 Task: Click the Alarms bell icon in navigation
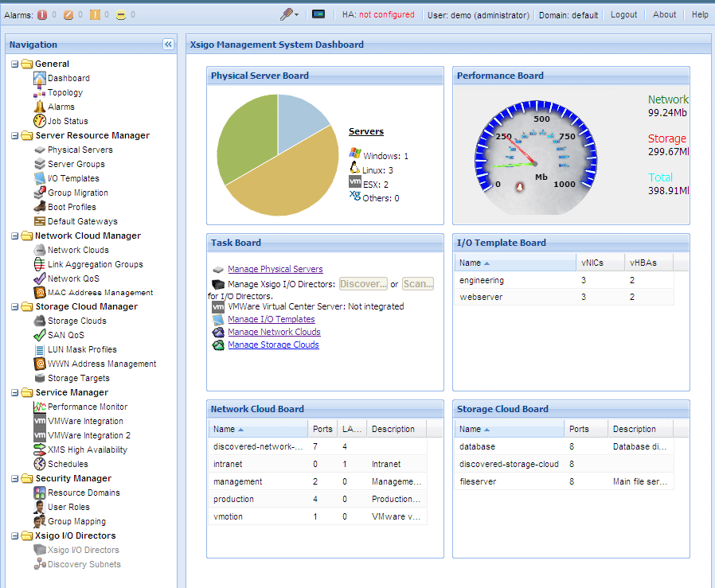pyautogui.click(x=40, y=107)
